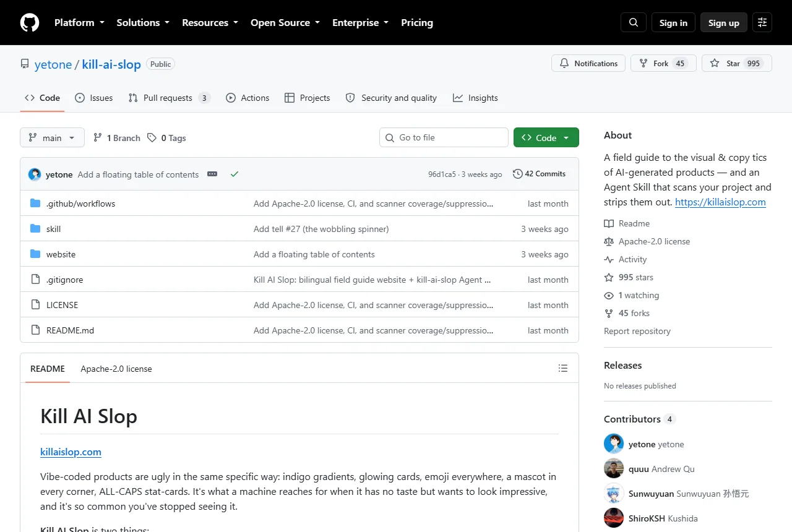Open the Readme link in About
This screenshot has width=792, height=532.
coord(627,223)
